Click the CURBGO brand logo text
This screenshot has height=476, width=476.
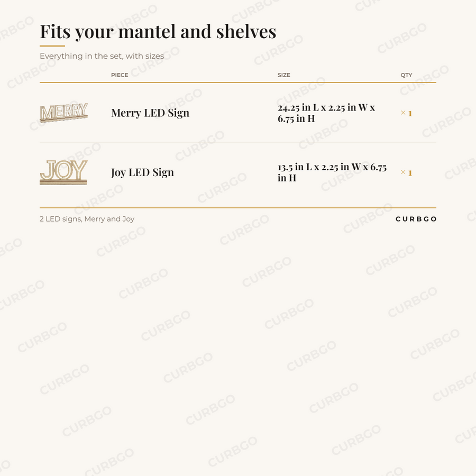[x=416, y=219]
